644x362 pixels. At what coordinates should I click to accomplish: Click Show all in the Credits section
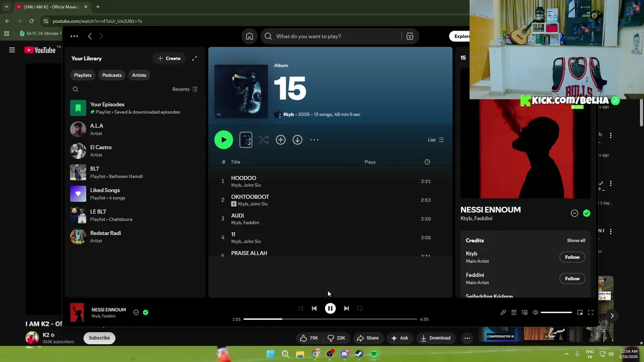(x=576, y=240)
